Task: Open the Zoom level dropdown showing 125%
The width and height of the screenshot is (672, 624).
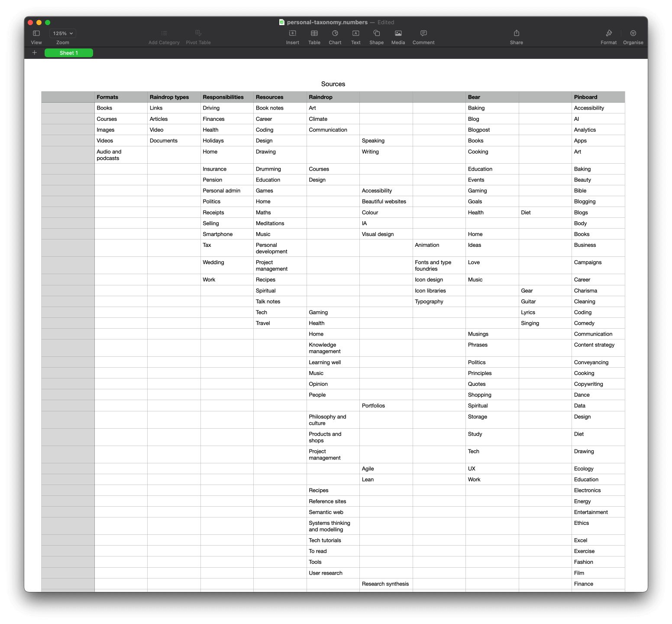Action: [62, 33]
